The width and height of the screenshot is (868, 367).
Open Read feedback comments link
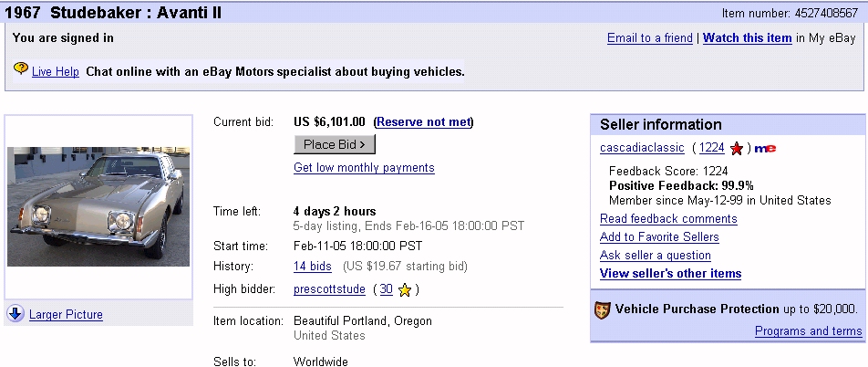(668, 218)
